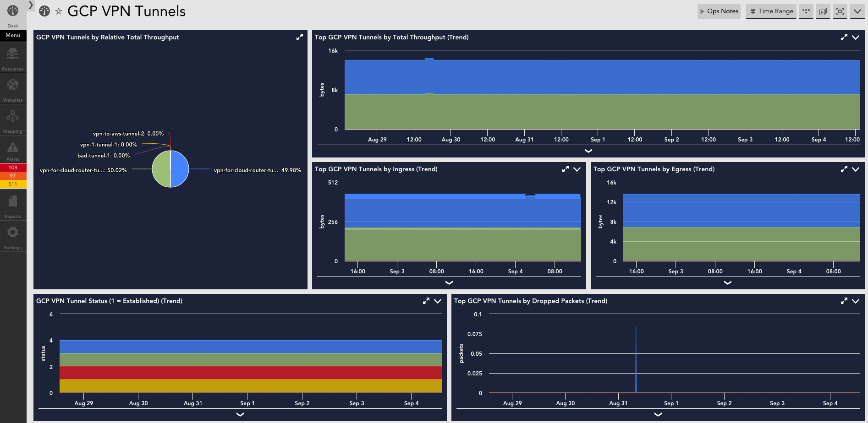
Task: Click the blue half of the pie chart
Action: 180,169
